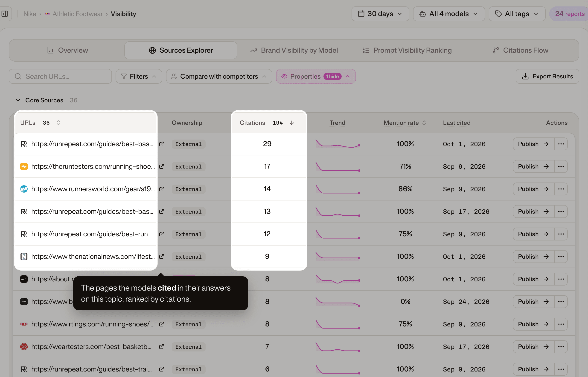Toggle URLs column sort order
Screen dimensions: 588x377
[58, 123]
